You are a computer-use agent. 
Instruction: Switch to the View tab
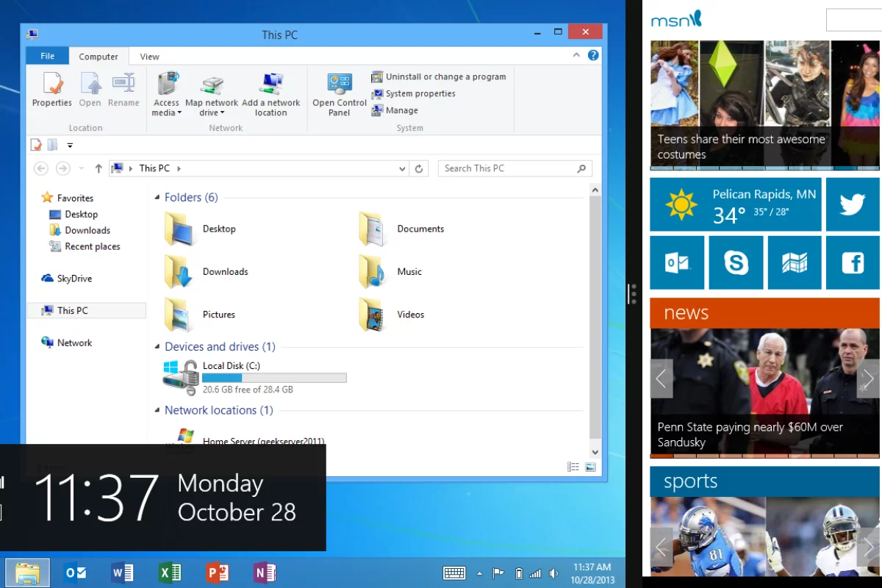coord(149,56)
